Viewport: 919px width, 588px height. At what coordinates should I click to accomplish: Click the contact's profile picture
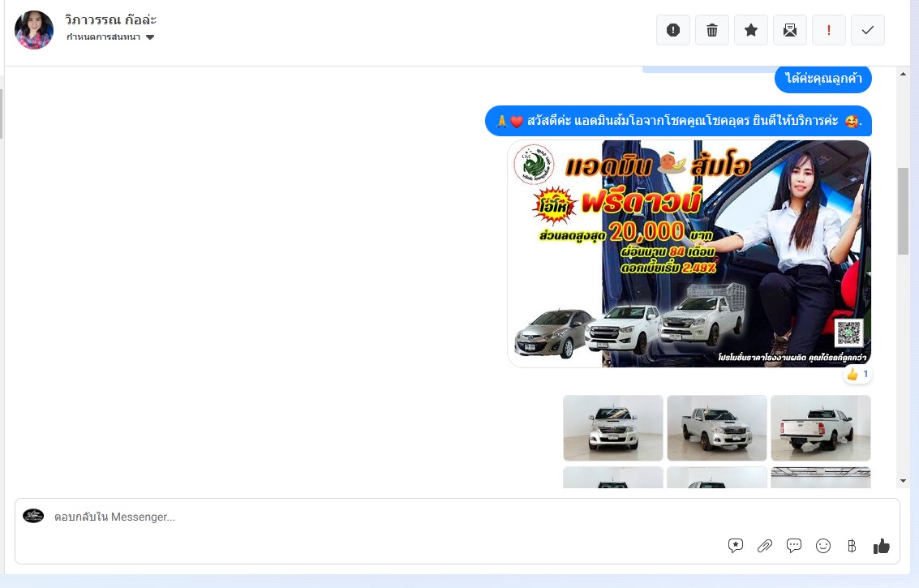coord(34,30)
